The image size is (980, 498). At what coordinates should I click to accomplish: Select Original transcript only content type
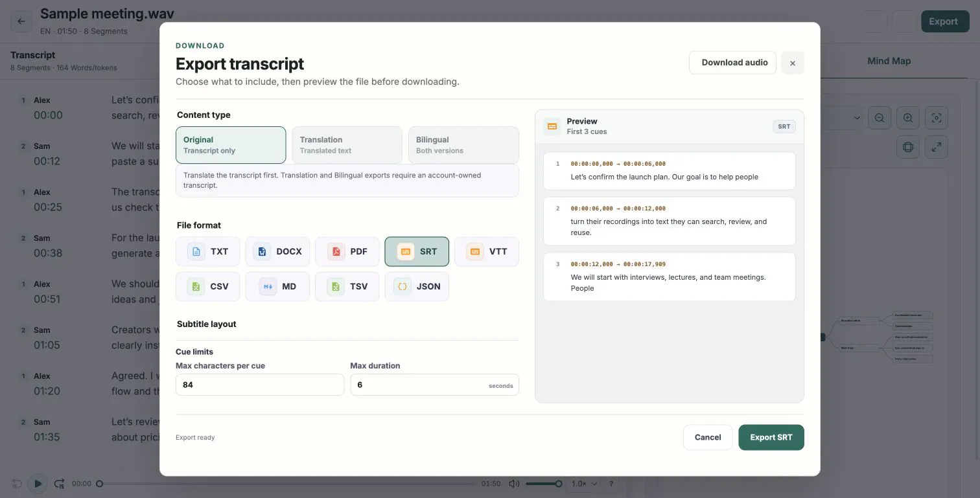click(231, 145)
